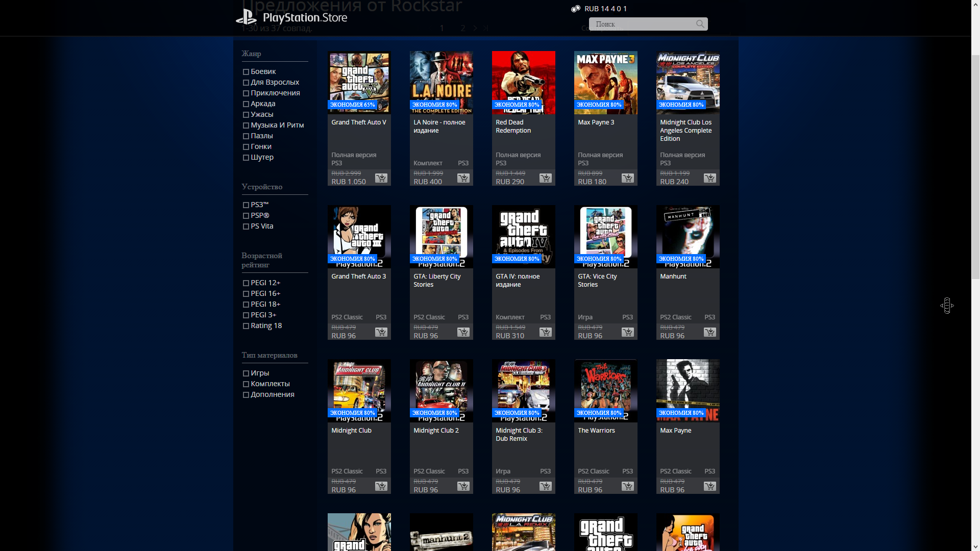The image size is (980, 551).
Task: Open the GTA IV cover thumbnail
Action: pos(524,237)
